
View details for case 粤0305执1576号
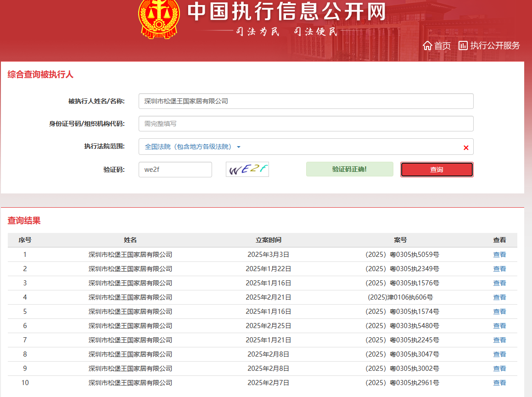click(499, 283)
